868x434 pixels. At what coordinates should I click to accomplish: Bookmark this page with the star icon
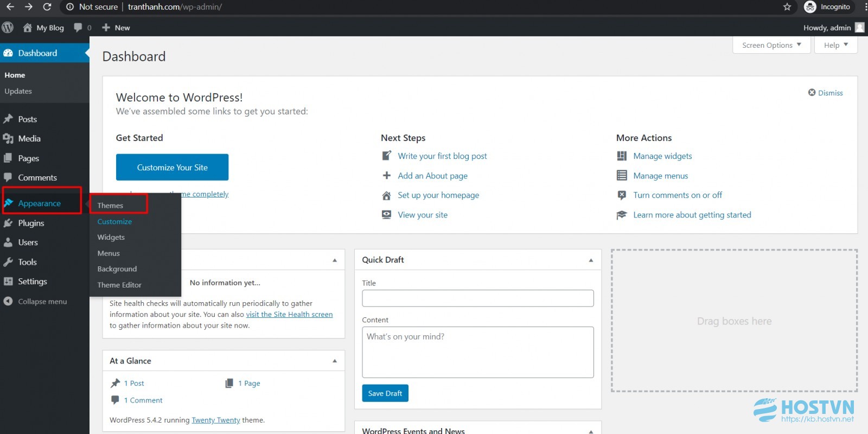pyautogui.click(x=787, y=7)
